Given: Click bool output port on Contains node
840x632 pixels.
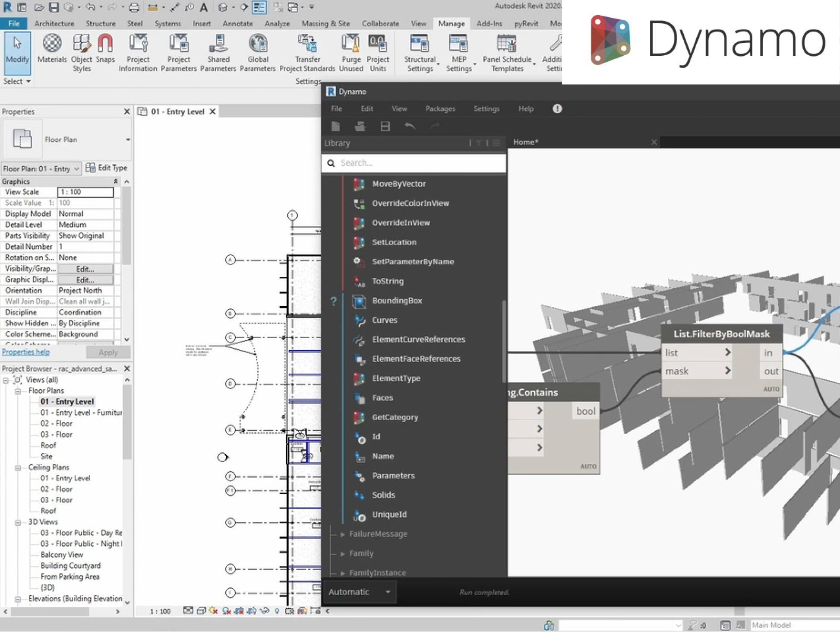Looking at the screenshot, I should 586,411.
